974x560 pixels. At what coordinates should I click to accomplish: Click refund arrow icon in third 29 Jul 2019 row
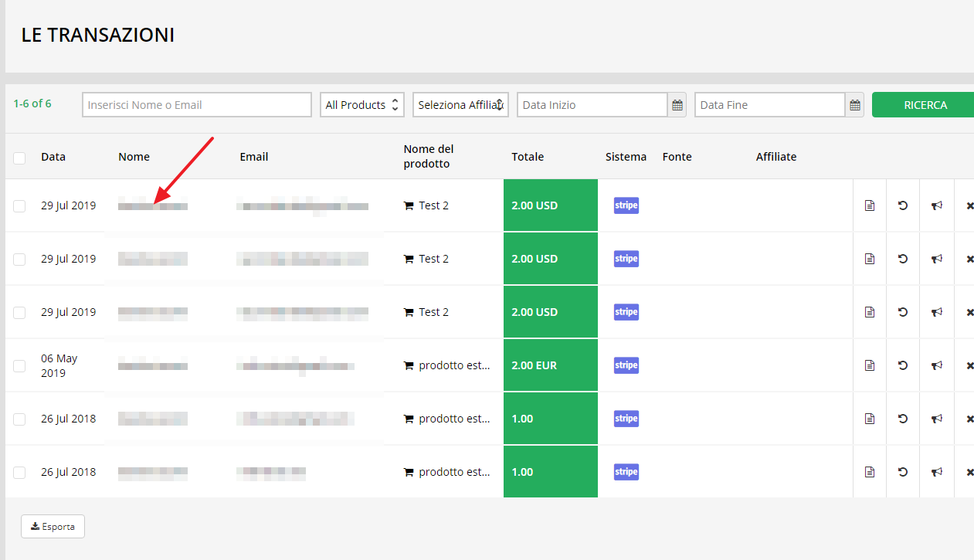pyautogui.click(x=903, y=312)
